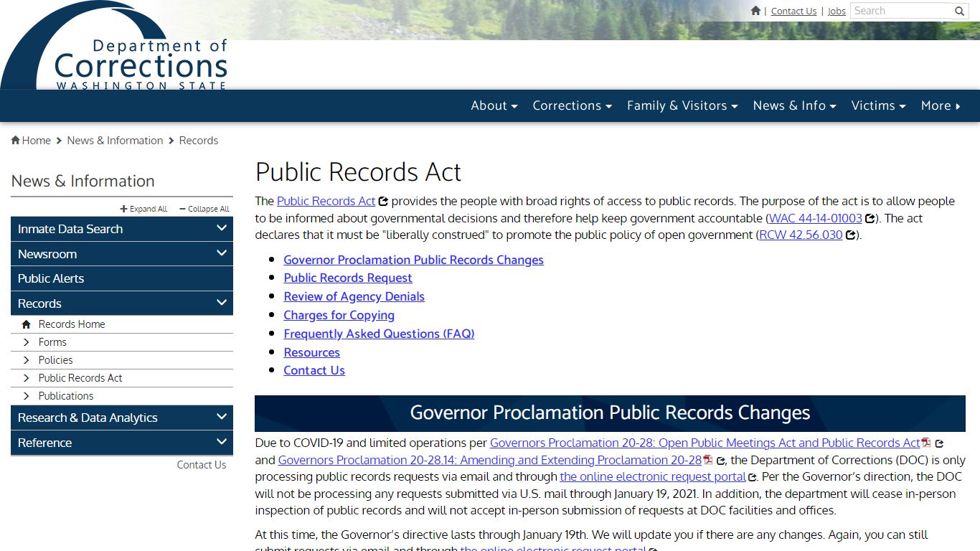Click the Records Home house icon
This screenshot has width=980, height=551.
point(27,324)
